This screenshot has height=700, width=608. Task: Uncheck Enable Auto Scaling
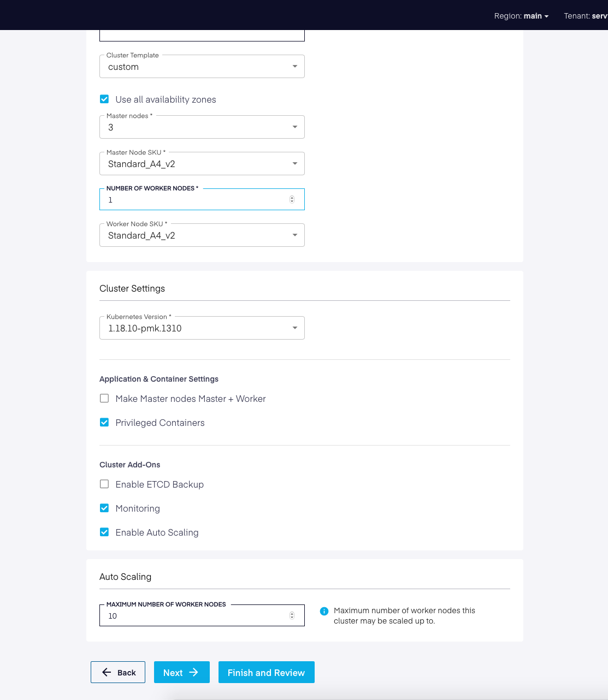(104, 532)
